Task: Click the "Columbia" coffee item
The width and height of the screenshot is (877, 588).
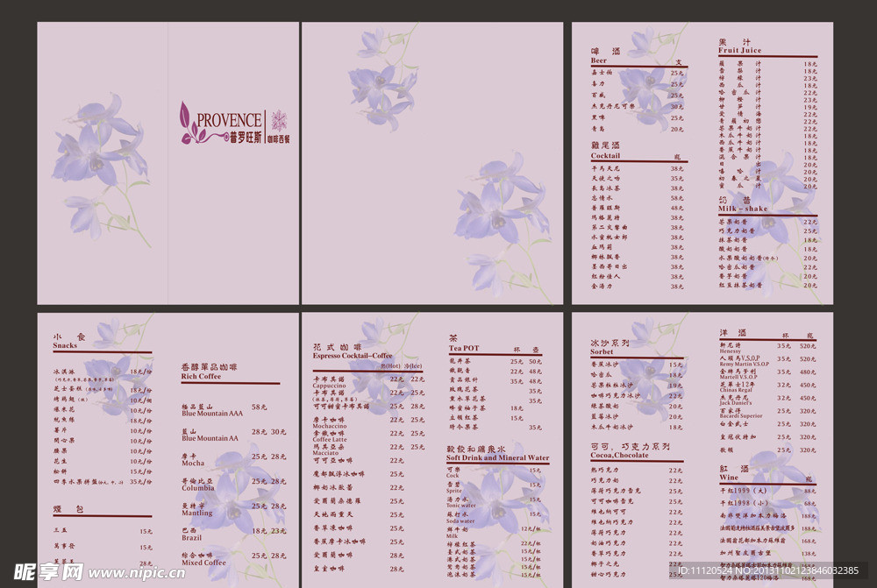Action: point(197,488)
